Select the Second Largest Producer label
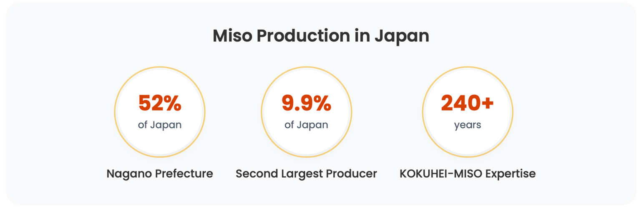The image size is (644, 212). [x=307, y=174]
